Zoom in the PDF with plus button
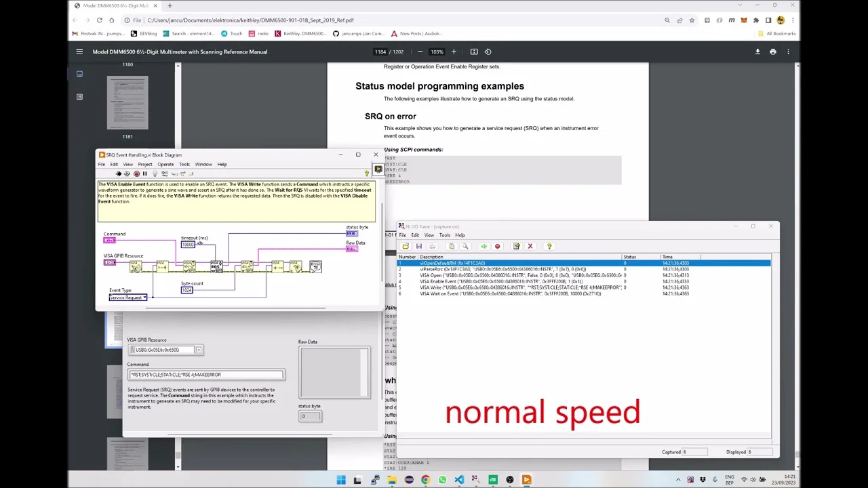The image size is (868, 488). click(454, 52)
